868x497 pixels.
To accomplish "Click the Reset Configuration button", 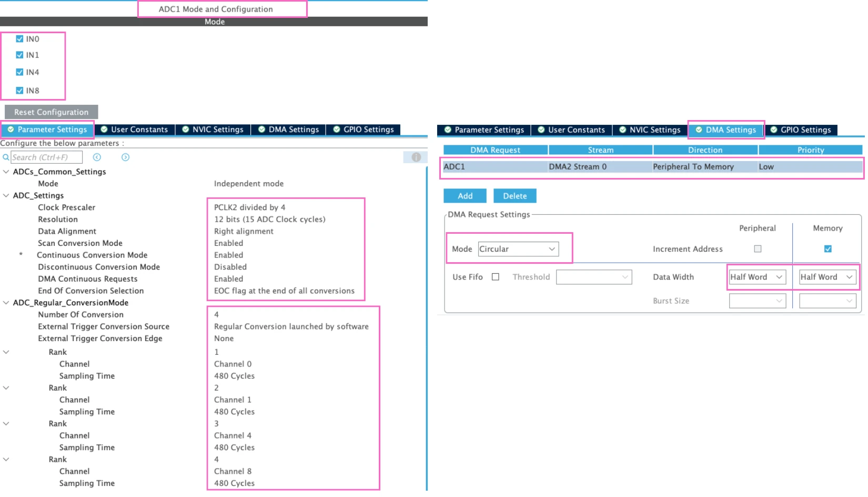I will tap(51, 112).
